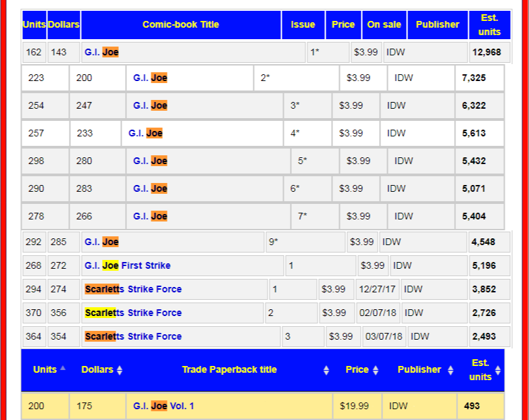Select estimated units value 5,404

(x=474, y=216)
